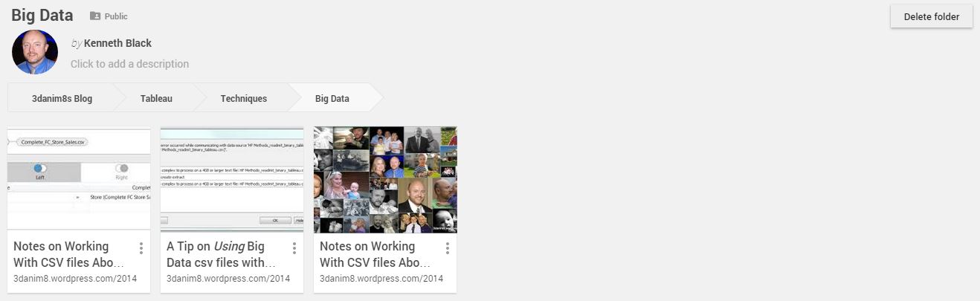Open the error dialog screenshot thumbnail
This screenshot has width=980, height=301.
tap(232, 179)
